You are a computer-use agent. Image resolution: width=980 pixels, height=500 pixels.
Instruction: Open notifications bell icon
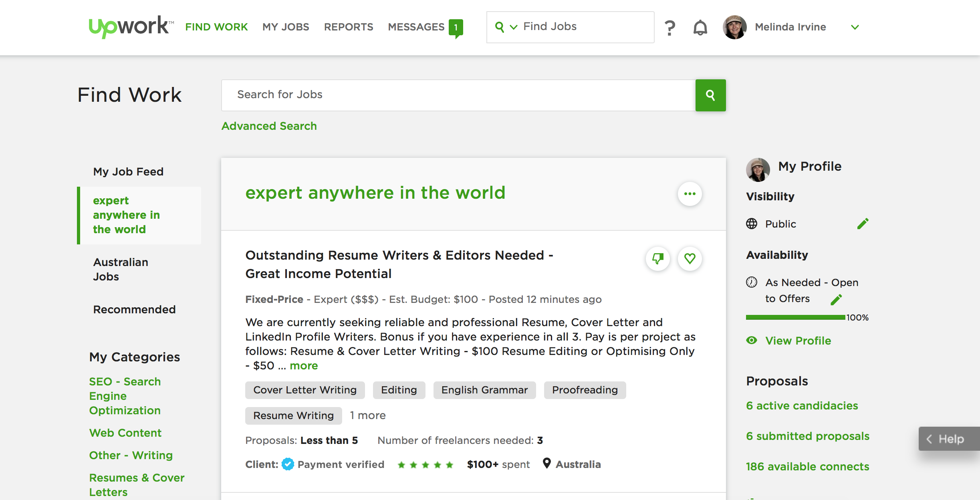700,27
